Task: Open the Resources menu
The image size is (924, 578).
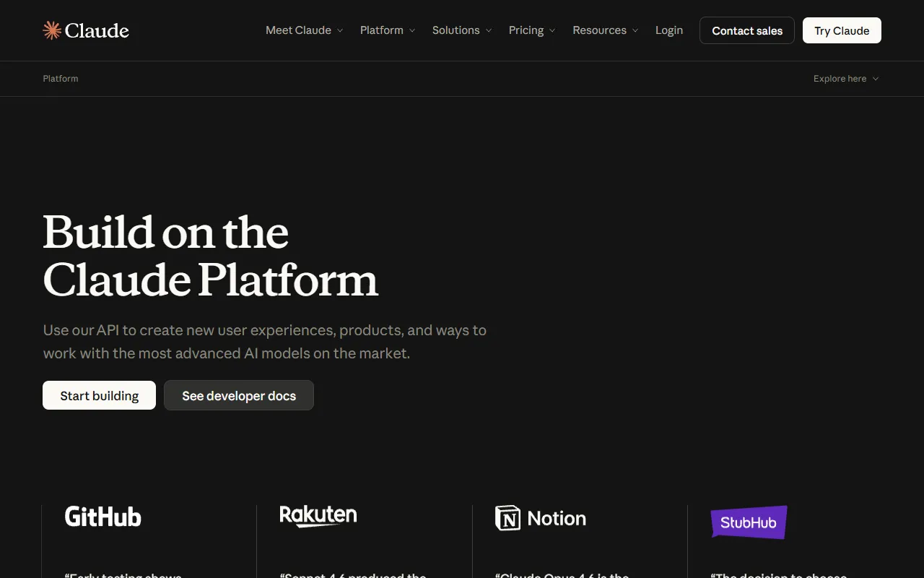Action: pos(605,30)
